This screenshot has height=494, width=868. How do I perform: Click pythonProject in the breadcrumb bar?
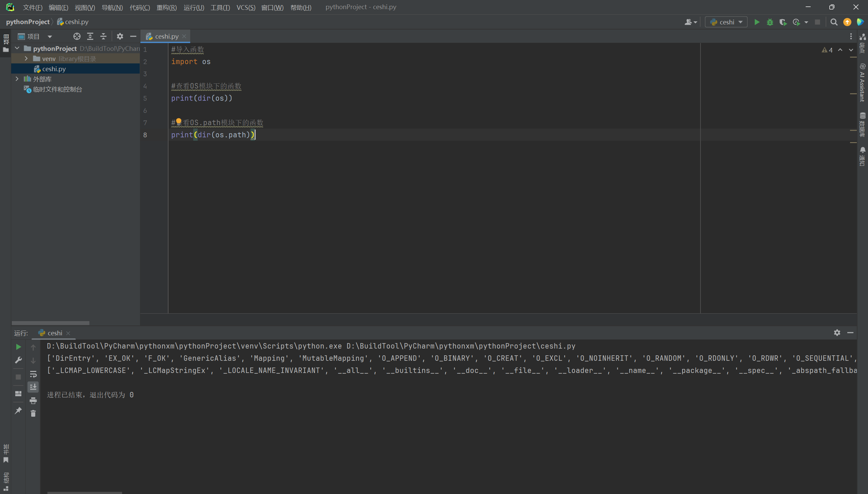[28, 22]
